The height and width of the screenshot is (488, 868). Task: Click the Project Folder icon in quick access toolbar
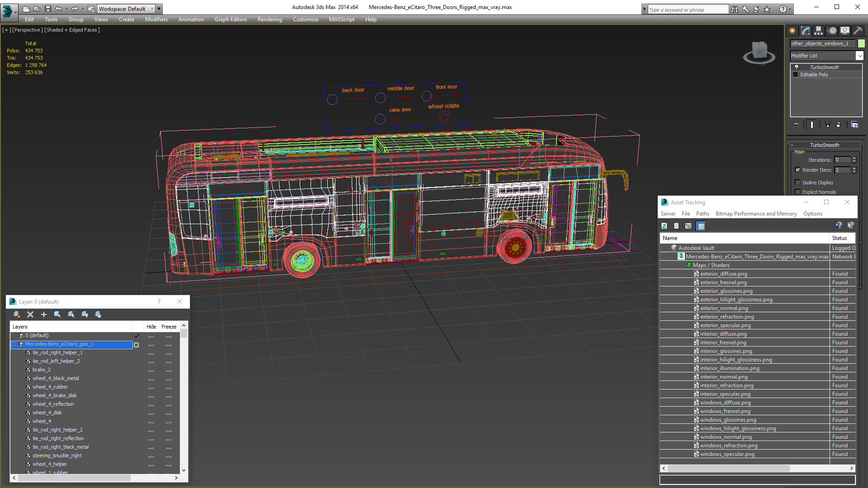point(91,9)
